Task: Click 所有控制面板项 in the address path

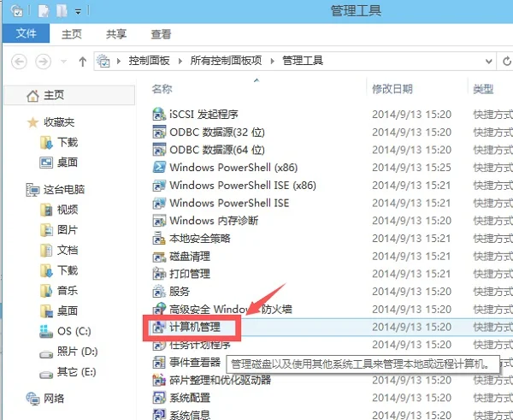Action: click(226, 61)
